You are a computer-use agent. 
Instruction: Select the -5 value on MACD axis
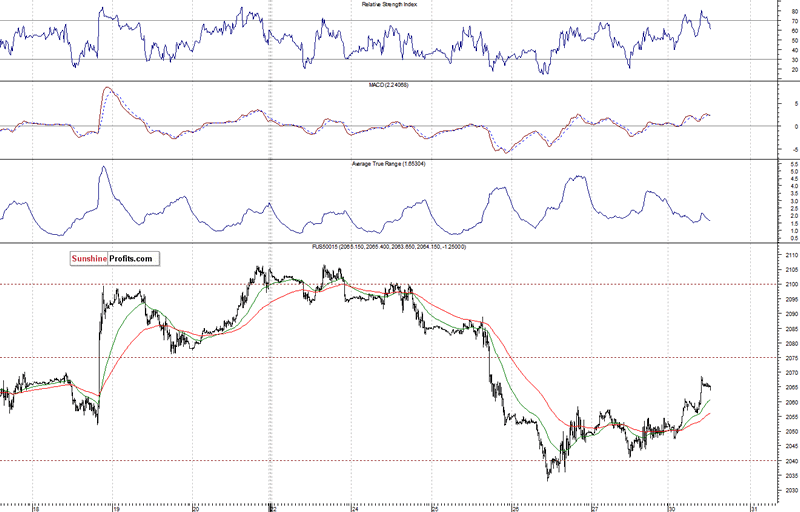pyautogui.click(x=796, y=149)
